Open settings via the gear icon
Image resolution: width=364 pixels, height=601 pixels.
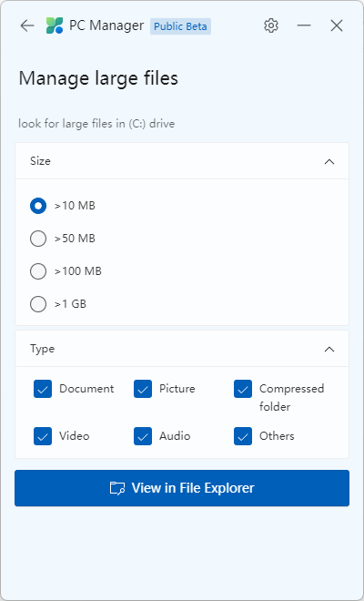[271, 25]
